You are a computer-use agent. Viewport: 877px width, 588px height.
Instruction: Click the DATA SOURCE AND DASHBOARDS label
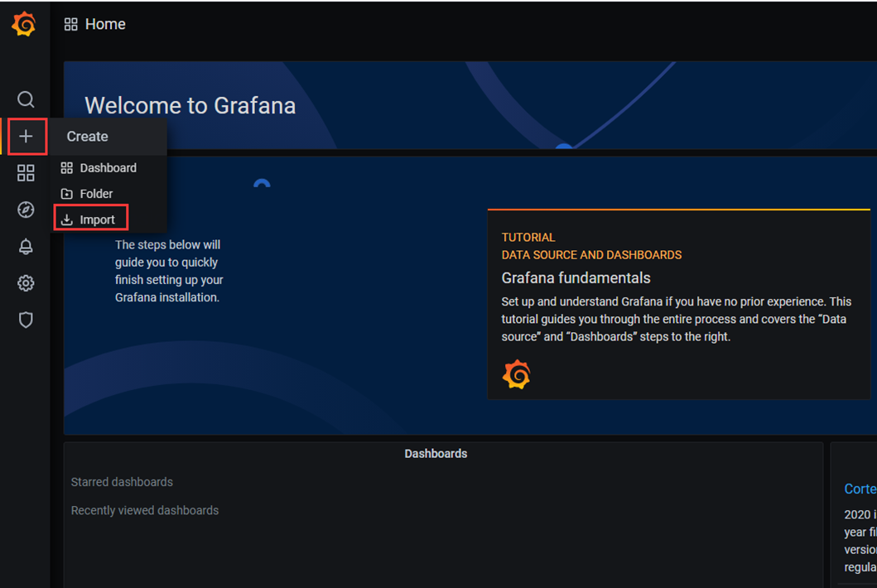pos(592,255)
